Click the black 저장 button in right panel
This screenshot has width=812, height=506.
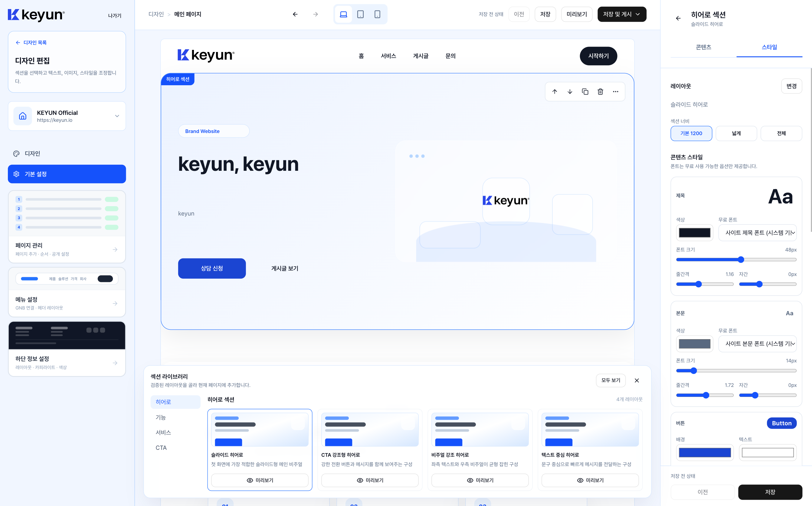(x=770, y=492)
